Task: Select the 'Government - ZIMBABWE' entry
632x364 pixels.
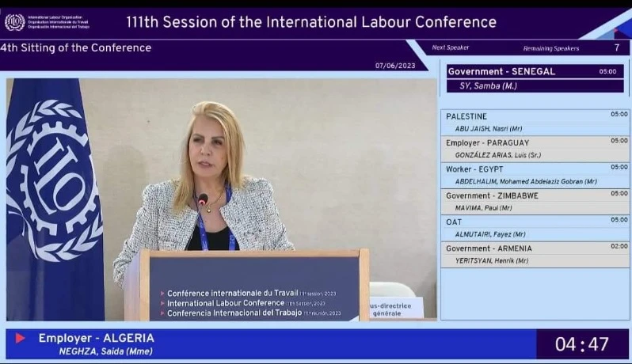Action: [535, 202]
